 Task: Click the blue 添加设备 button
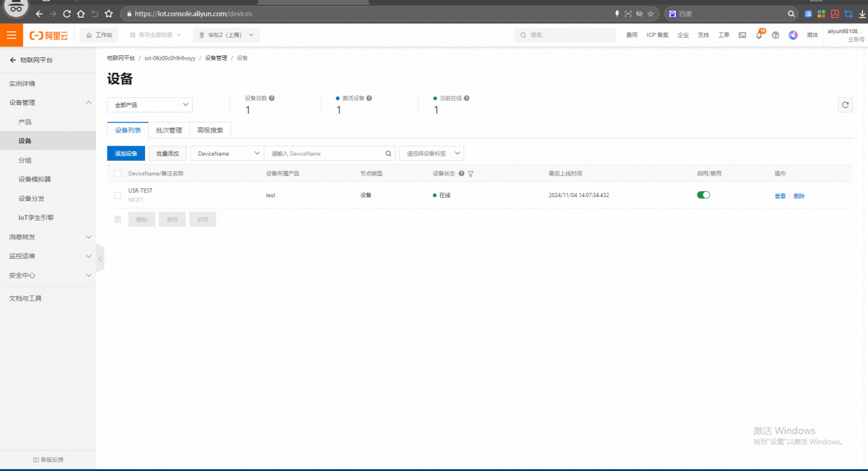click(x=126, y=153)
